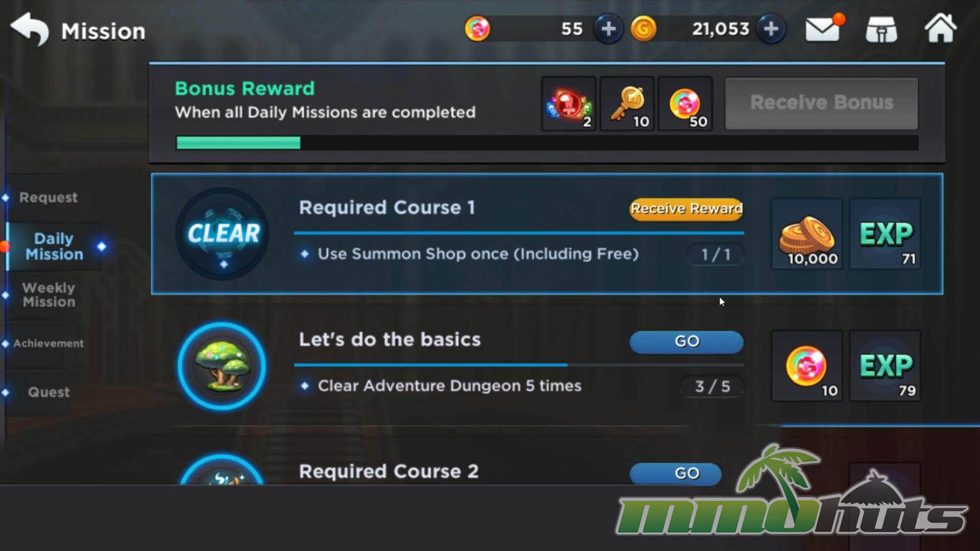Go to the home screen icon
Screen dimensions: 980x551
coord(940,28)
